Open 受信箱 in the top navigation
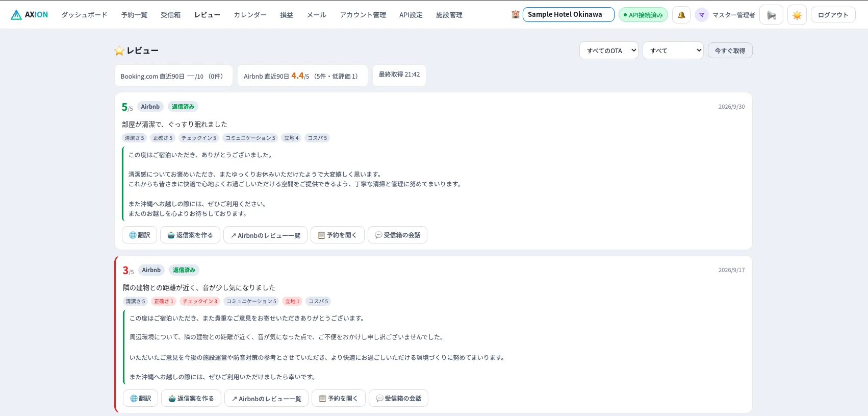868x416 pixels. point(171,15)
